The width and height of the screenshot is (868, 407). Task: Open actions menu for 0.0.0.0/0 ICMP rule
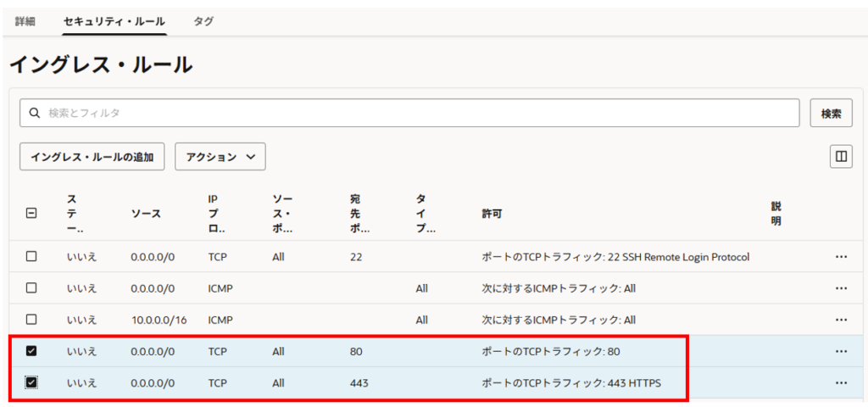coord(841,288)
